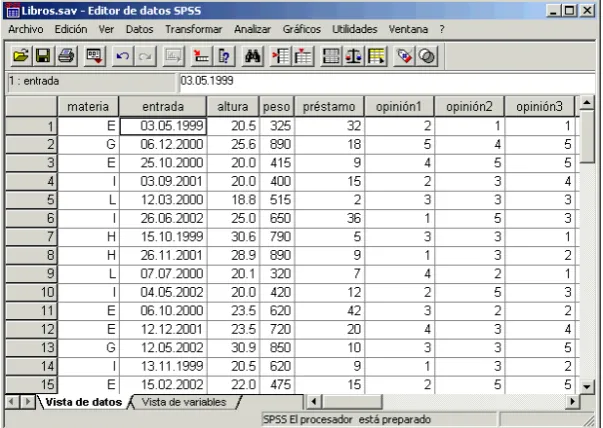Switch to Vista de variables tab
This screenshot has height=428, width=603.
click(184, 402)
